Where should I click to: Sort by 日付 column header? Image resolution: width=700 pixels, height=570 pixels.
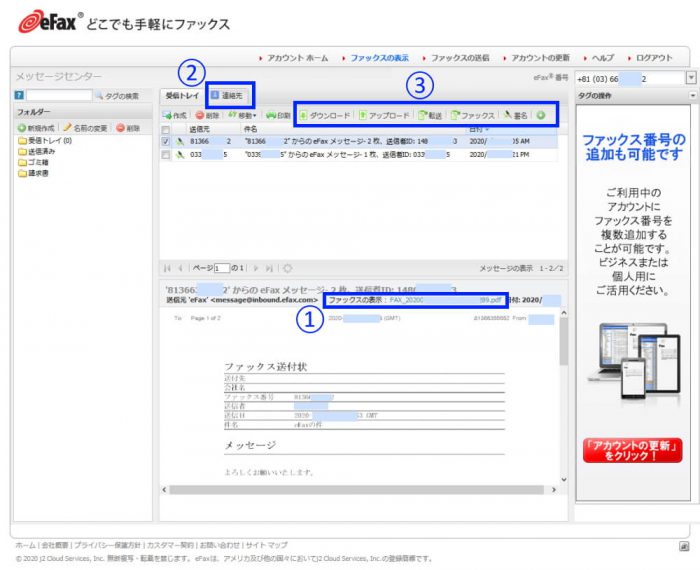tap(479, 129)
